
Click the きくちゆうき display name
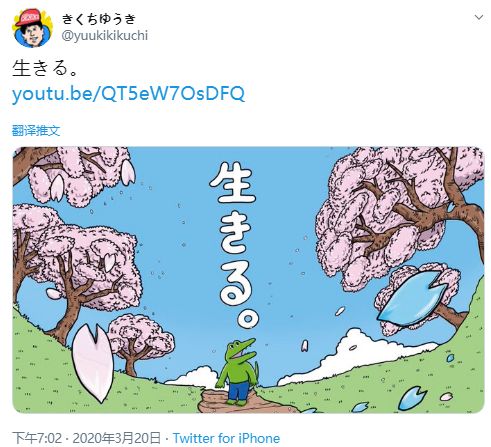tap(99, 19)
